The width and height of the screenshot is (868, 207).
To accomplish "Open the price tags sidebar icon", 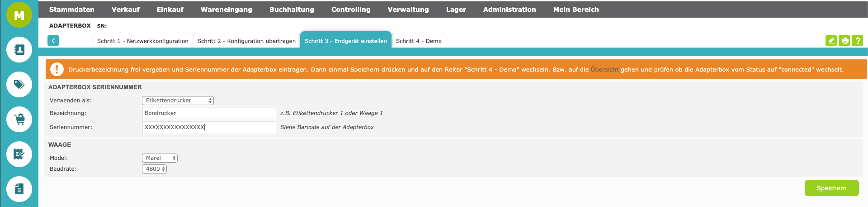I will click(x=19, y=84).
